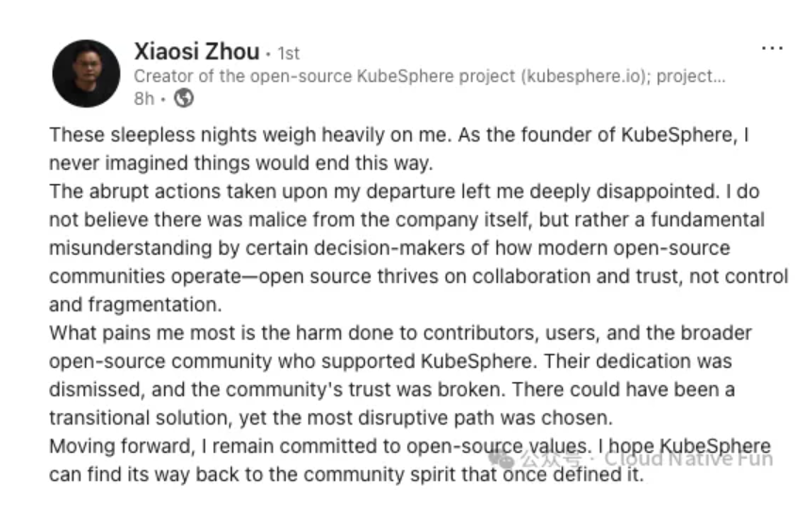Click the phrase "collaboration and trust"
The height and width of the screenshot is (518, 812).
[586, 276]
